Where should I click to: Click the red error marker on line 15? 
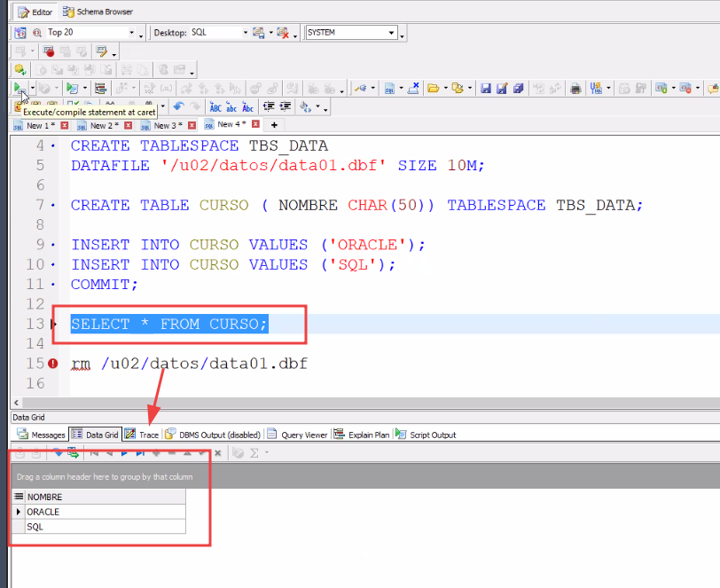(53, 364)
